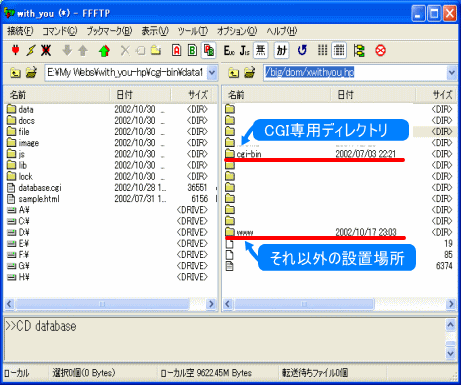Screen dimensions: 461x385
Task: Click local pane horizontal scrollbar thumb
Action: [x=102, y=304]
